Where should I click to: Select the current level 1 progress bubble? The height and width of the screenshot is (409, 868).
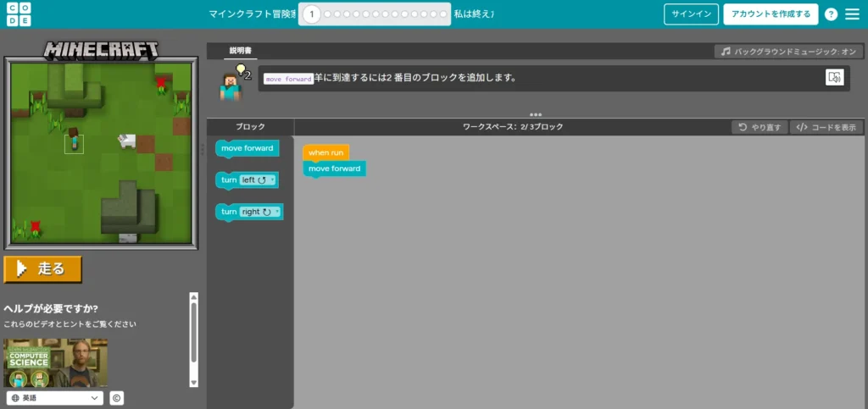click(312, 14)
